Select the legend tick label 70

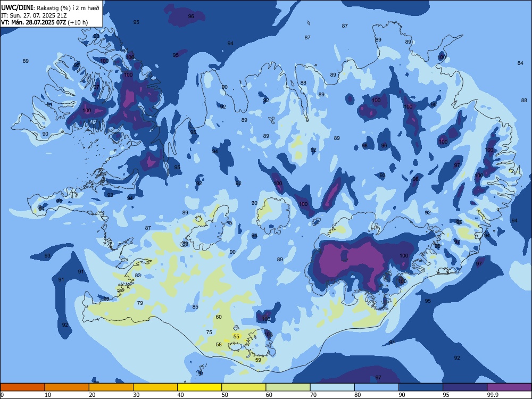[313, 395]
